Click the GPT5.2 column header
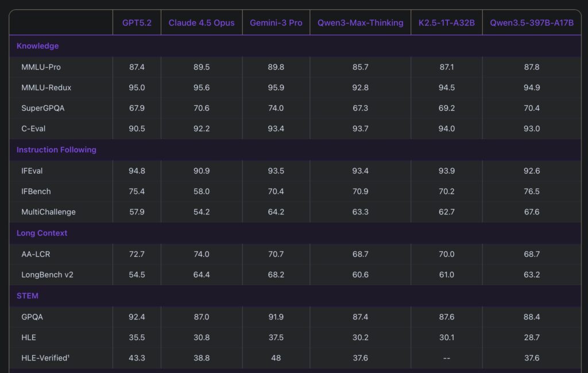Screen dimensions: 588x373 click(x=137, y=23)
